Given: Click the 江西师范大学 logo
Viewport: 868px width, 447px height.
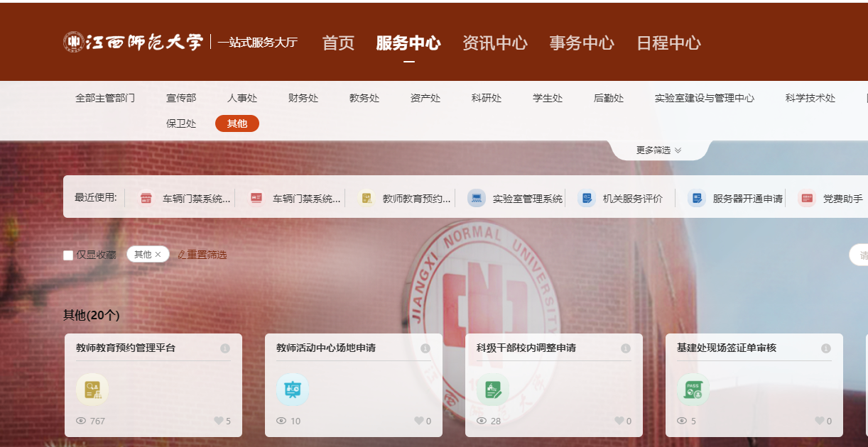Looking at the screenshot, I should (134, 43).
